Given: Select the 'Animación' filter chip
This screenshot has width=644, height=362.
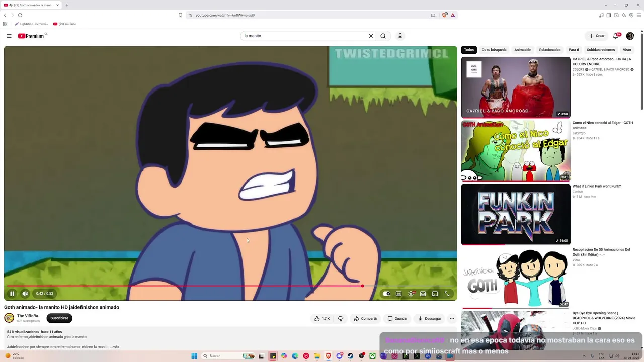Looking at the screenshot, I should (x=523, y=50).
